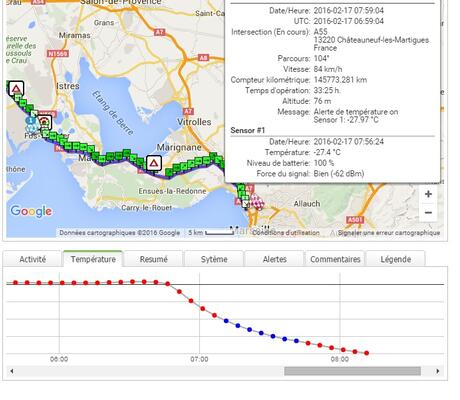460x400 pixels.
Task: Show the Alertes tab
Action: point(275,259)
